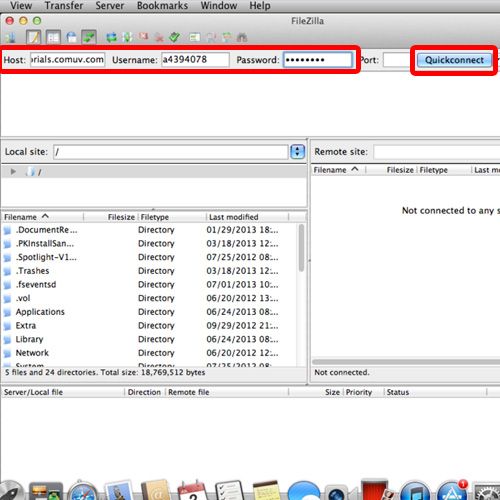Sort local files by Filesize column

(x=110, y=217)
